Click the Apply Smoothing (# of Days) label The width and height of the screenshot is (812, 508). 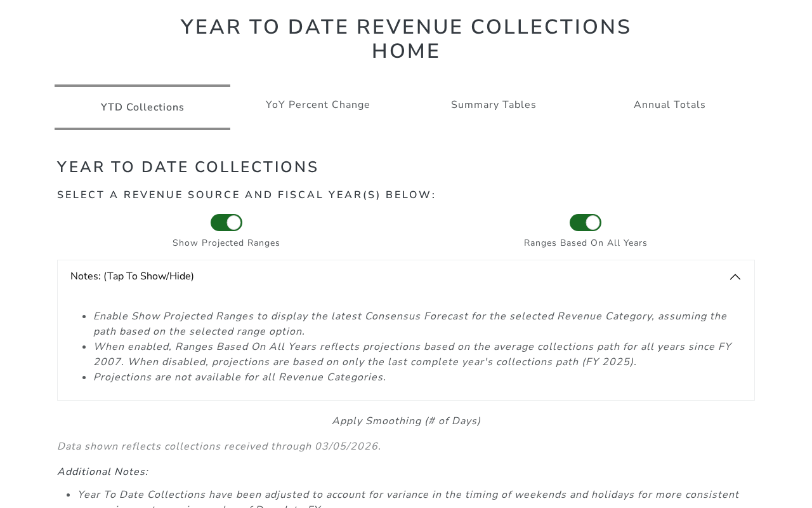click(x=406, y=421)
